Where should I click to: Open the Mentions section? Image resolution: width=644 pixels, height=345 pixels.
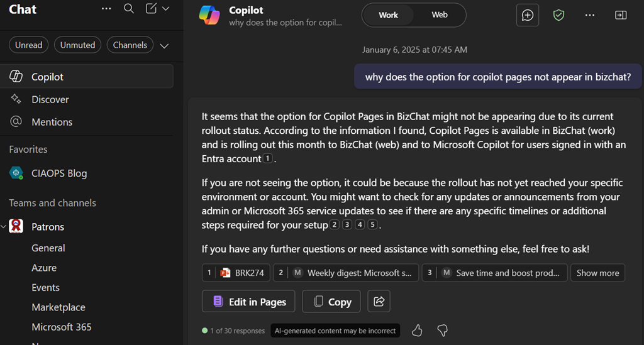52,122
